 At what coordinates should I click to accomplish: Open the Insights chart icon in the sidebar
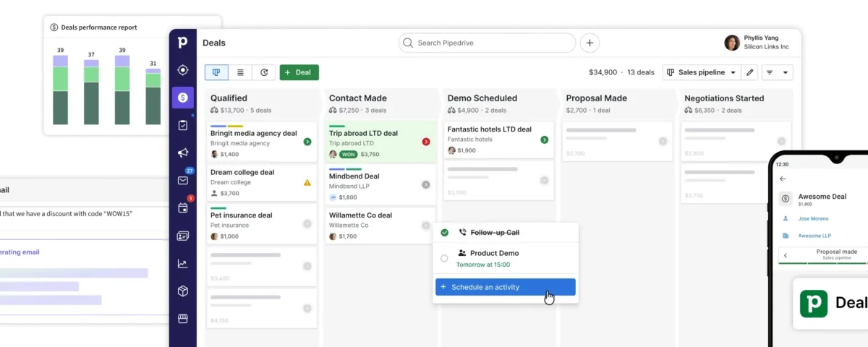tap(182, 263)
